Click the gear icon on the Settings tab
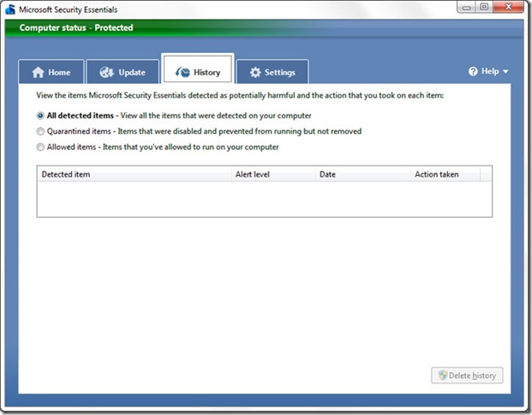This screenshot has height=415, width=532. [x=255, y=72]
